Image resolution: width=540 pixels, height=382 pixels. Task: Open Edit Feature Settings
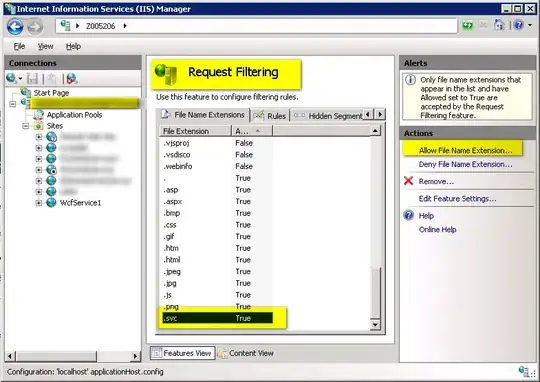457,199
